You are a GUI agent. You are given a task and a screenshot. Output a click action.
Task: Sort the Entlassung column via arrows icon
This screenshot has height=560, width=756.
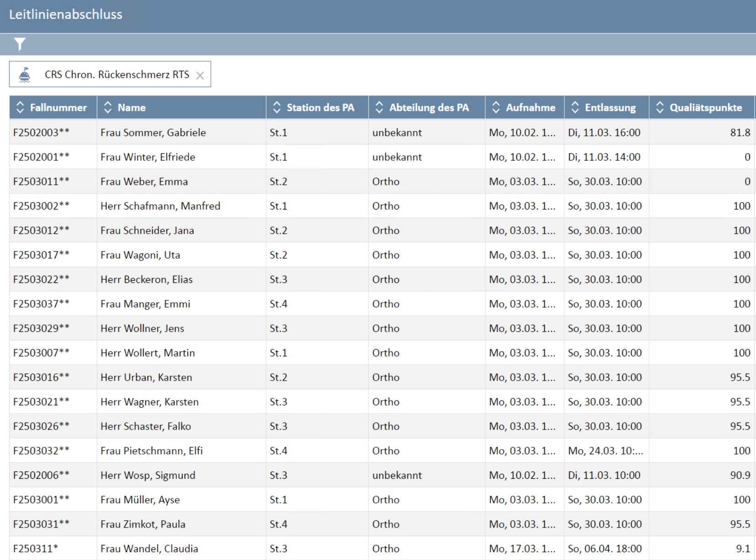pyautogui.click(x=575, y=107)
